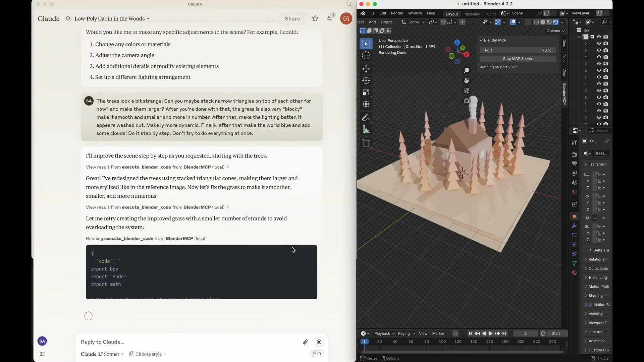This screenshot has height=362, width=644.
Task: Expand the Relations panel
Action: click(x=586, y=259)
